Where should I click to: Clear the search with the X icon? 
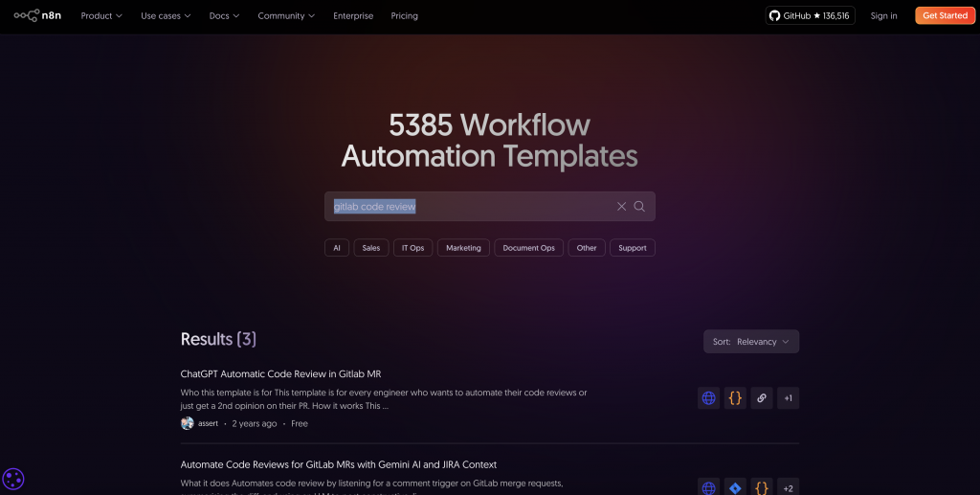(x=621, y=206)
